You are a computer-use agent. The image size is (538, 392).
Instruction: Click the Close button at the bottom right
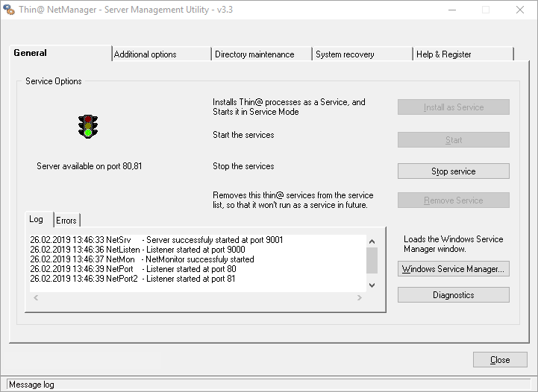pos(500,360)
